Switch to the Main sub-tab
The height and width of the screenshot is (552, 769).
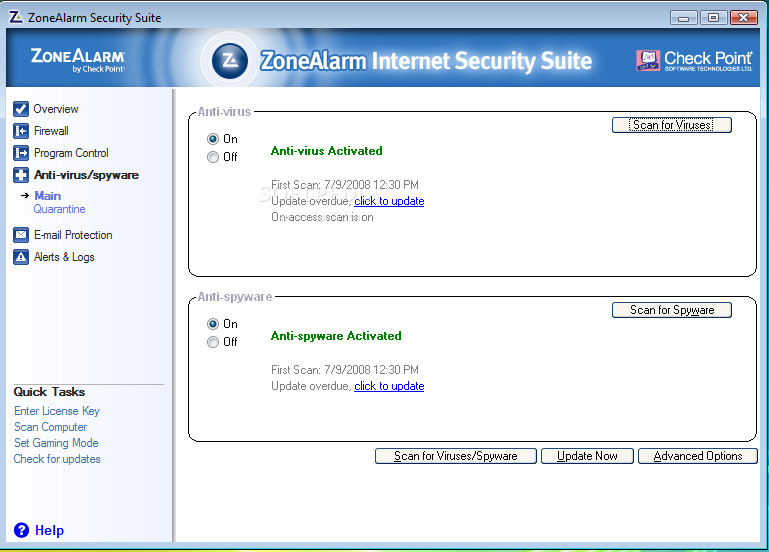[47, 196]
